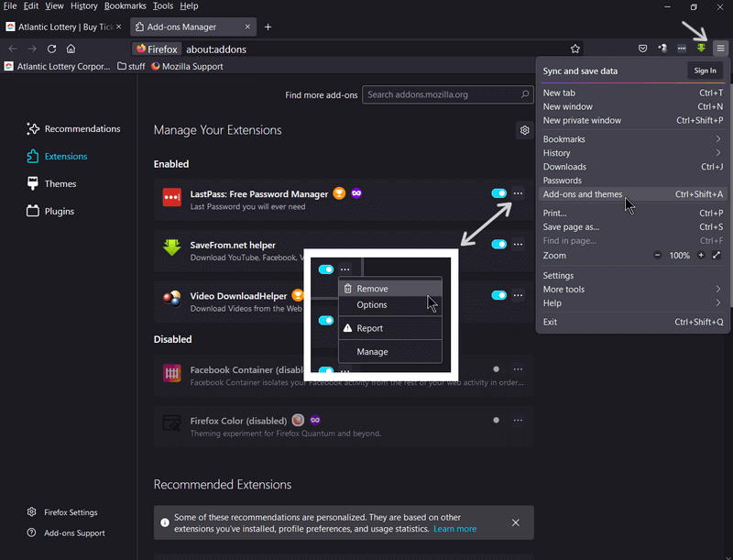Go back using the toolbar back arrow
The width and height of the screenshot is (733, 560).
pos(13,49)
